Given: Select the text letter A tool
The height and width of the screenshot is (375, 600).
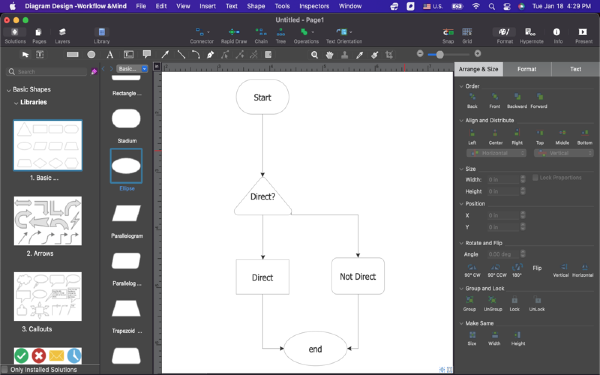Looking at the screenshot, I should tap(110, 55).
